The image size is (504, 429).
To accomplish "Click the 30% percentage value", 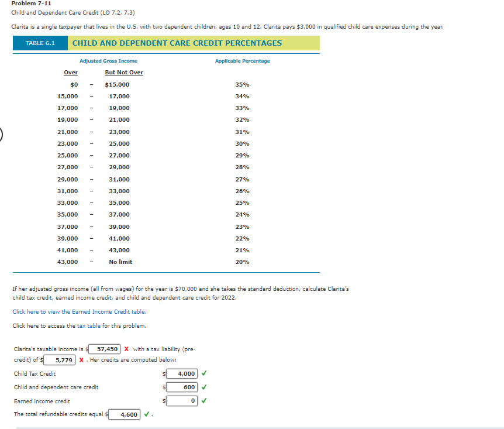I will tap(243, 144).
